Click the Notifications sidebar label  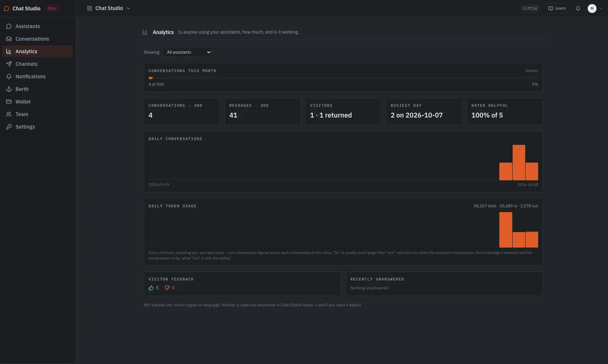point(30,76)
